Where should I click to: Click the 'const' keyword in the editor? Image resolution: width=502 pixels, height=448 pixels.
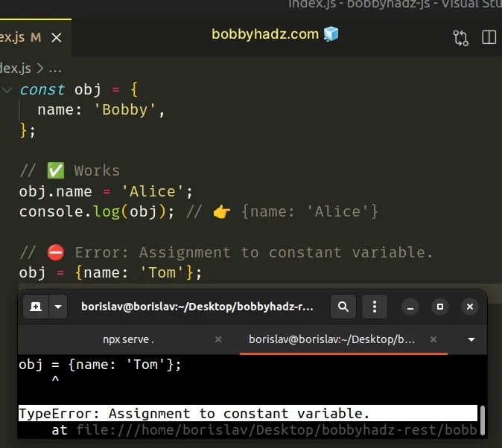[x=42, y=89]
